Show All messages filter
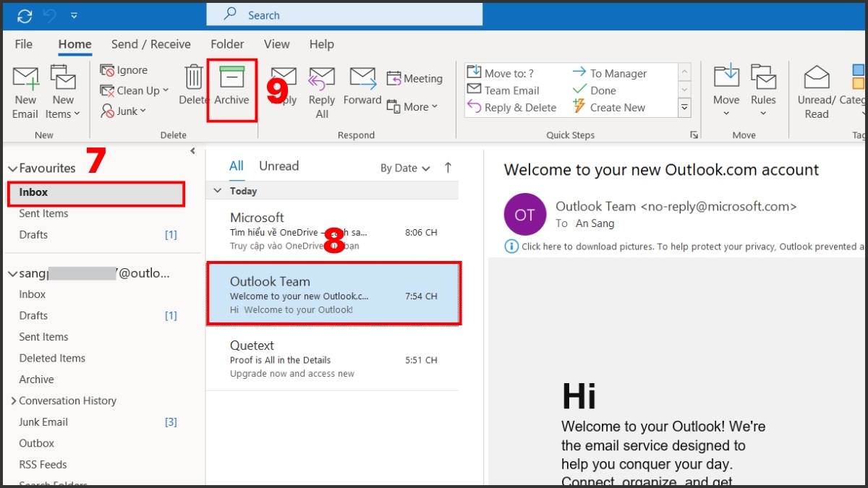This screenshot has height=488, width=868. (237, 166)
